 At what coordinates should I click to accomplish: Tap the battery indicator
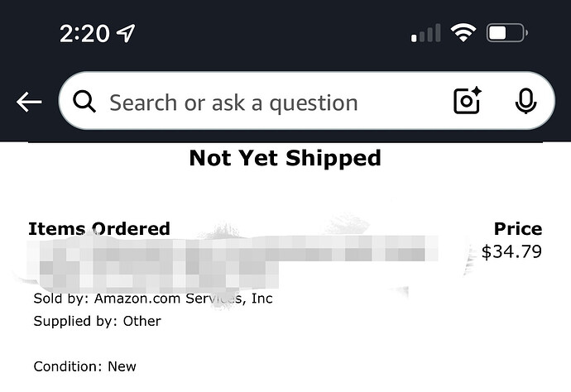coord(506,34)
